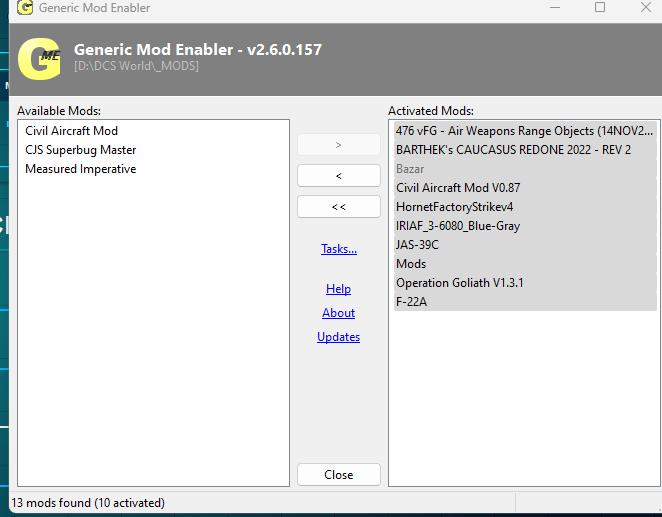This screenshot has width=662, height=517.
Task: Select Measured Imperative in Available Mods
Action: [81, 169]
